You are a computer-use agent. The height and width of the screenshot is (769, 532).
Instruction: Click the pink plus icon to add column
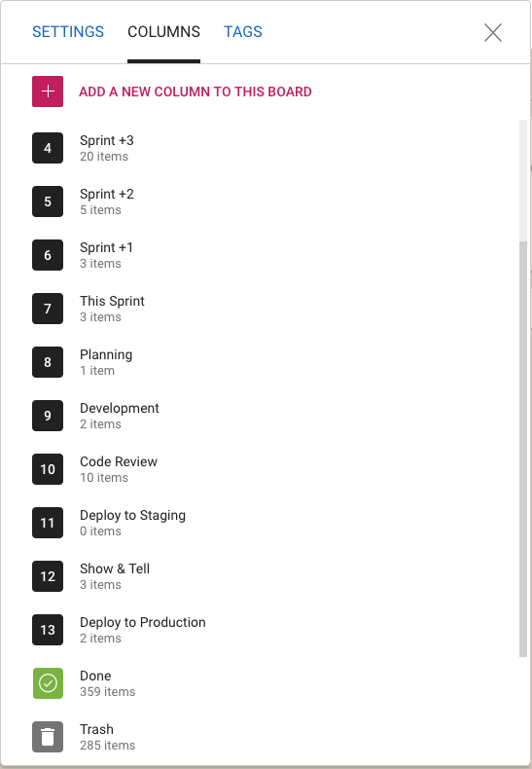48,92
